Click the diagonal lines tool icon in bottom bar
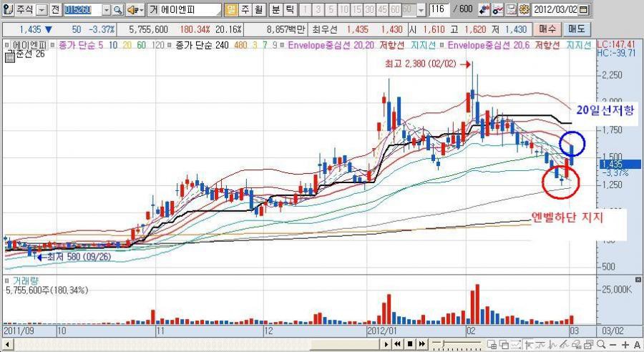Image resolution: width=644 pixels, height=352 pixels. pyautogui.click(x=565, y=345)
